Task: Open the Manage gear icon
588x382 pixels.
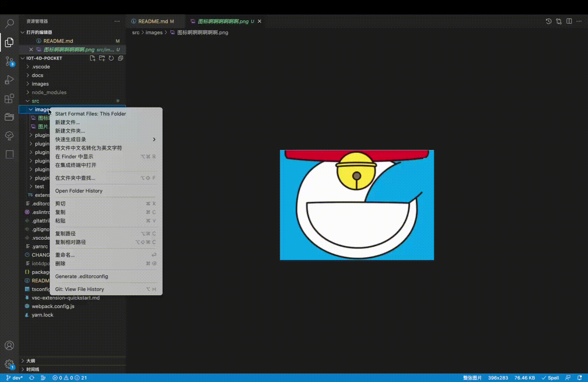Action: (9, 364)
